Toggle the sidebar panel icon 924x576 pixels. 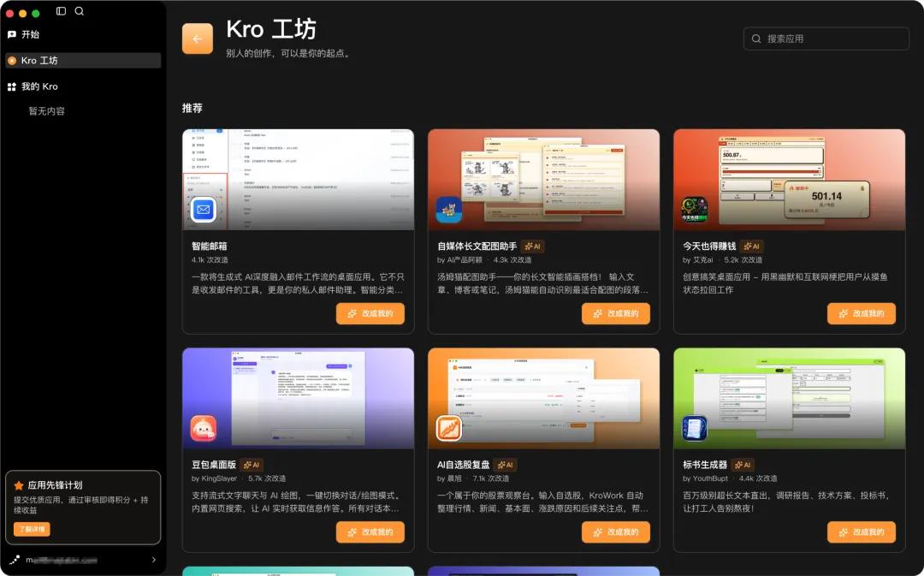pyautogui.click(x=61, y=11)
